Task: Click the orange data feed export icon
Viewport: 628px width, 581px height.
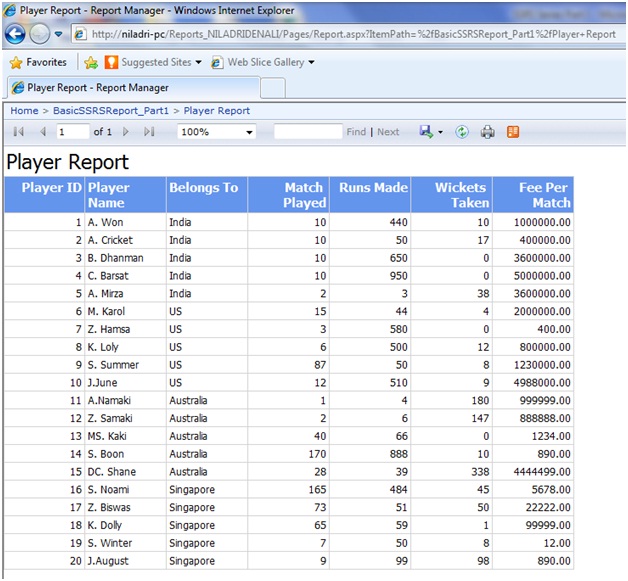Action: click(513, 132)
